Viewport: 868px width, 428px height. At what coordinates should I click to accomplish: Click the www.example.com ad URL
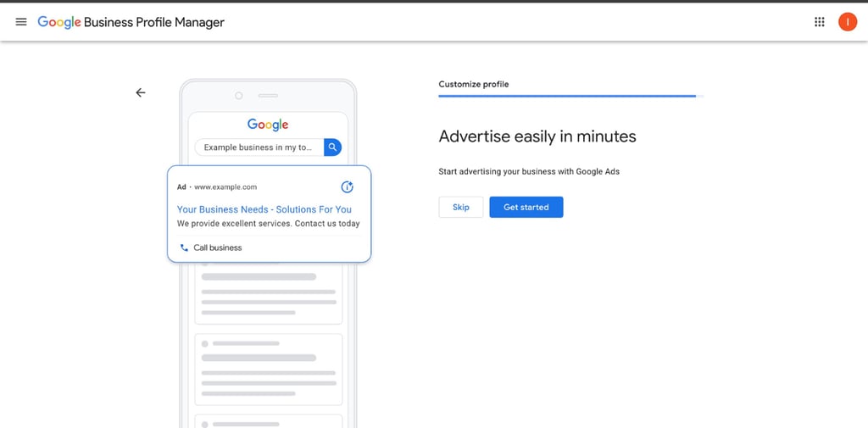coord(225,187)
